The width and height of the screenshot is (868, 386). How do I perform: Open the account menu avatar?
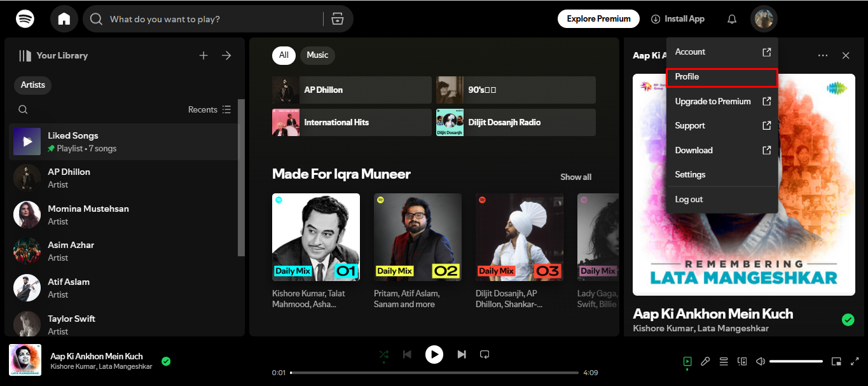click(764, 18)
